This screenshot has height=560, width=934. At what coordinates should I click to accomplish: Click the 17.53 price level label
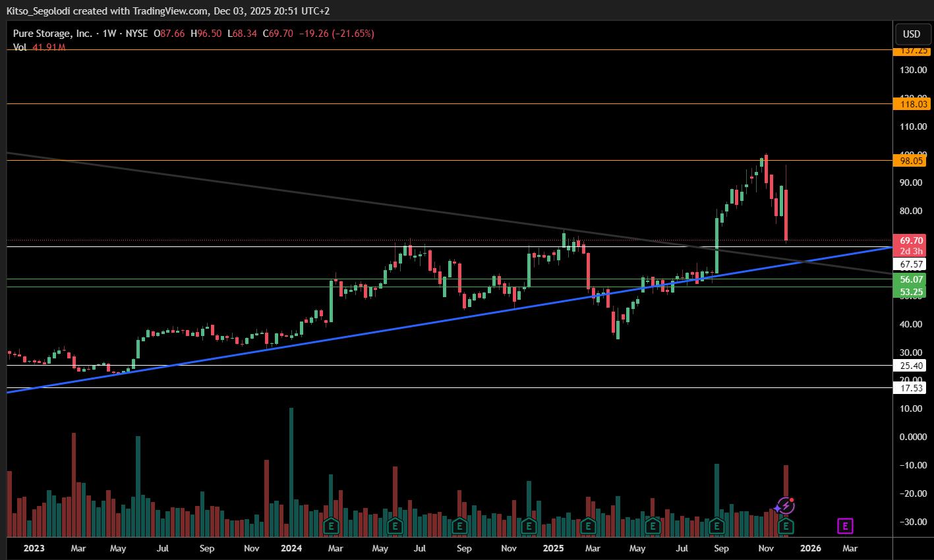(911, 388)
